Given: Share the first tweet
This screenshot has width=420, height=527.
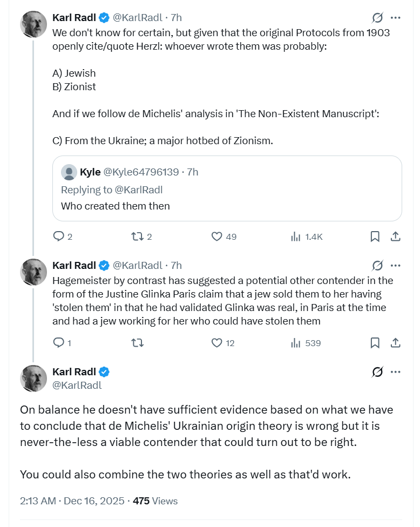Looking at the screenshot, I should pos(396,237).
